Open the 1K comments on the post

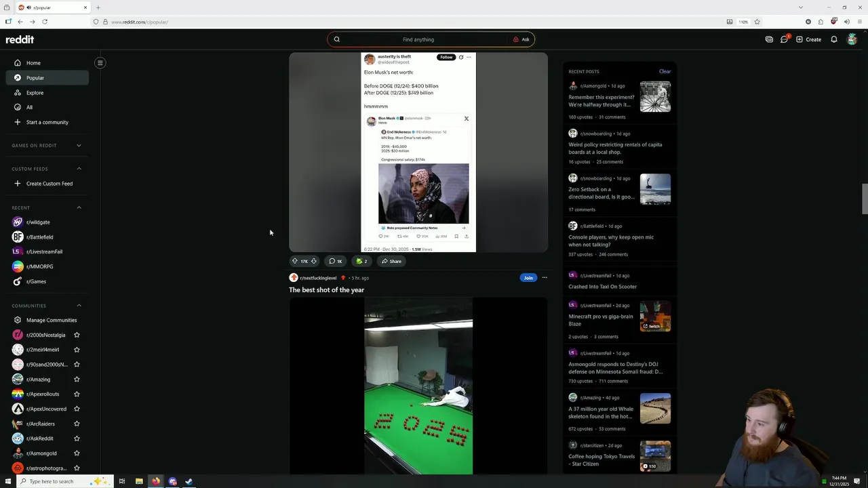[336, 261]
